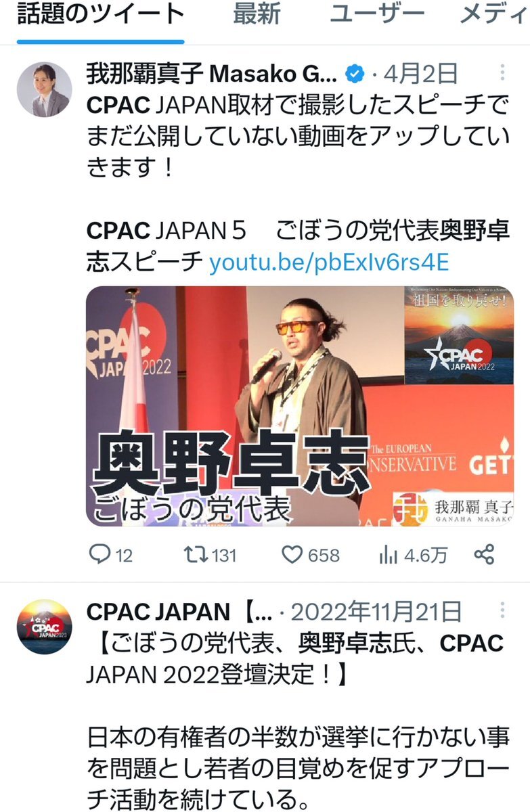Like the tweet with 658 hearts
Screen dimensions: 530x812
click(292, 556)
